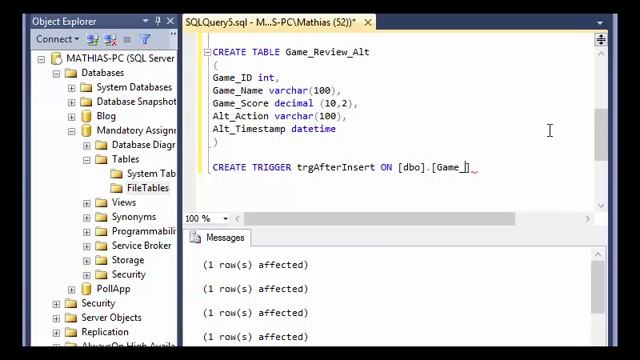Image resolution: width=640 pixels, height=360 pixels.
Task: Collapse the Tables folder node
Action: tap(87, 160)
